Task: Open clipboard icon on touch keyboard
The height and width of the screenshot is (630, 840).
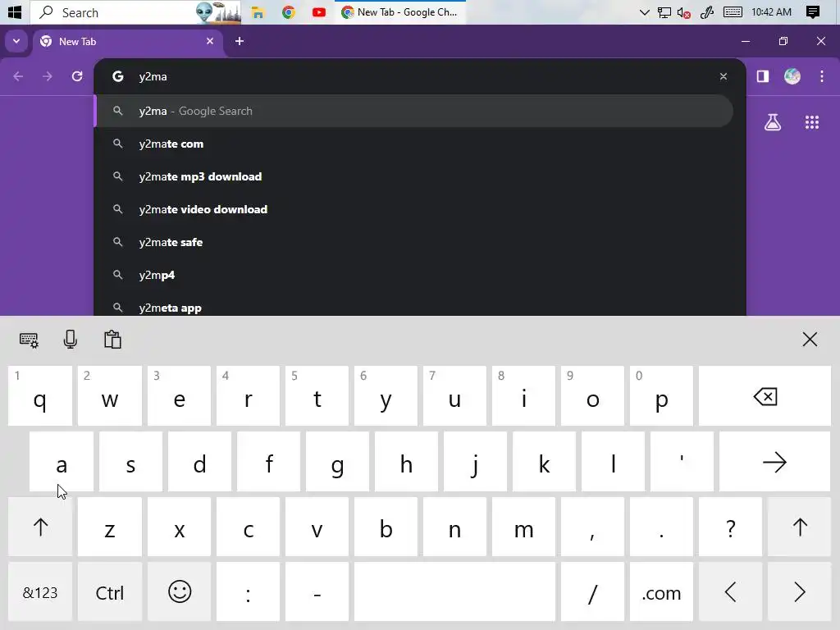Action: (x=112, y=340)
